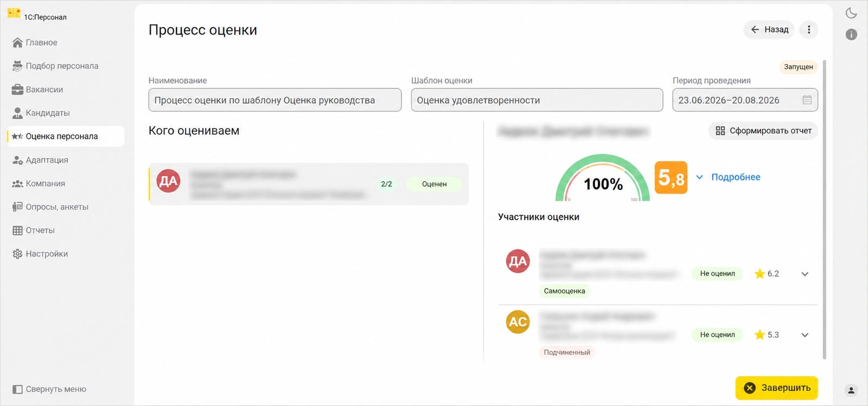This screenshot has width=868, height=406.
Task: Open the user profile icon at bottom right
Action: click(851, 390)
